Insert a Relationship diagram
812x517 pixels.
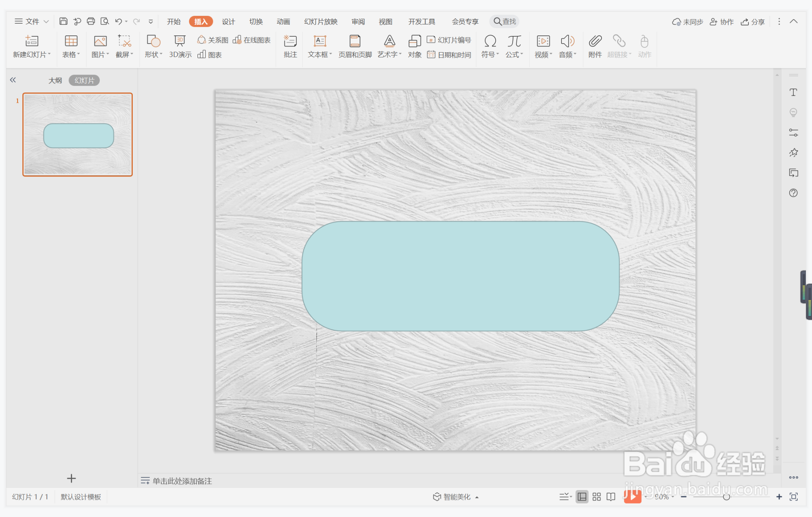click(213, 40)
